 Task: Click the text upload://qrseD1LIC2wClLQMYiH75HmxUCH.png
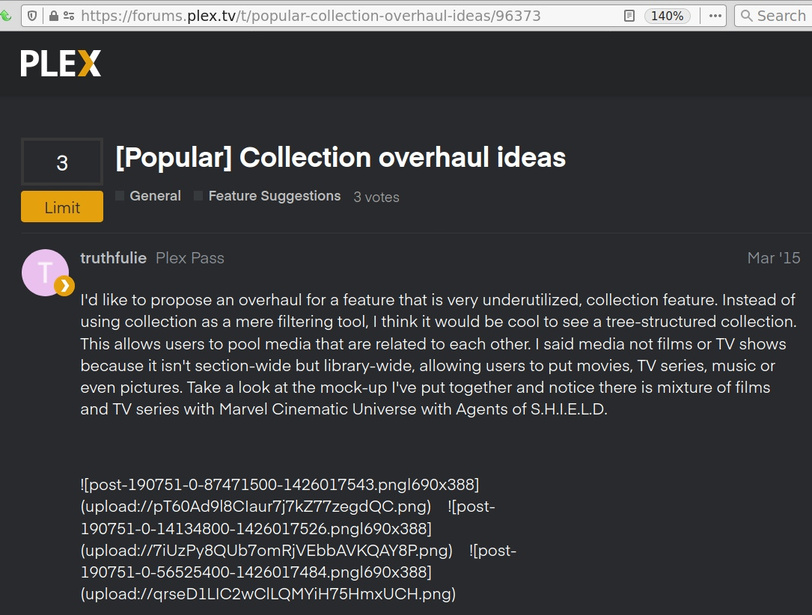268,594
